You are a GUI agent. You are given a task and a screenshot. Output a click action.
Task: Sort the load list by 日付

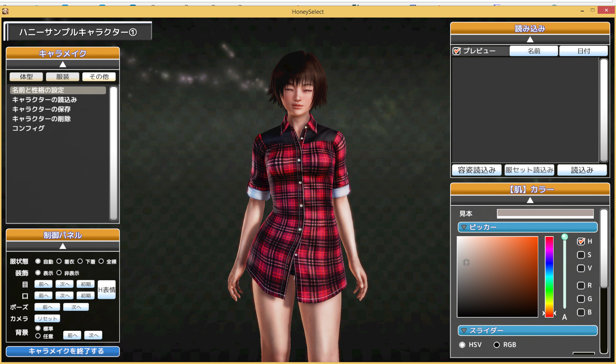583,51
